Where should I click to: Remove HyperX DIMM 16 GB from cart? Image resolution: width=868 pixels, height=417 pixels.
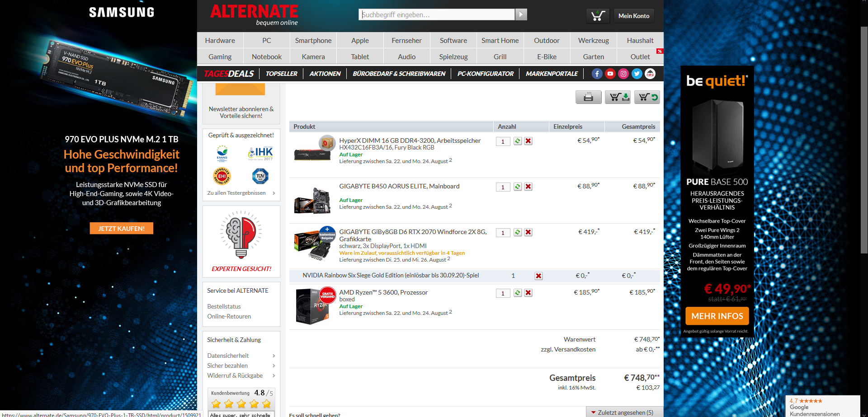tap(528, 141)
